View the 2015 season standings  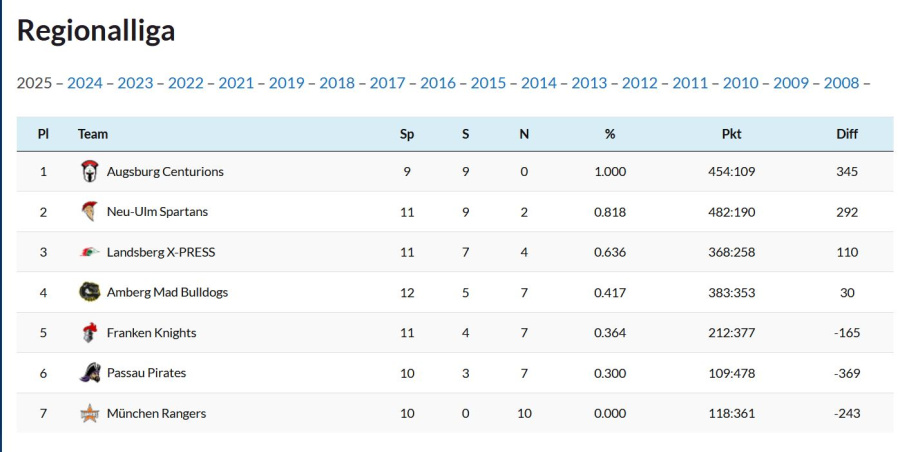tap(488, 83)
